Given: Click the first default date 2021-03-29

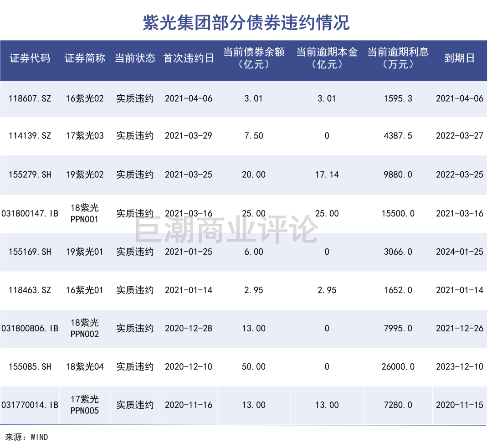Looking at the screenshot, I should pos(188,136).
